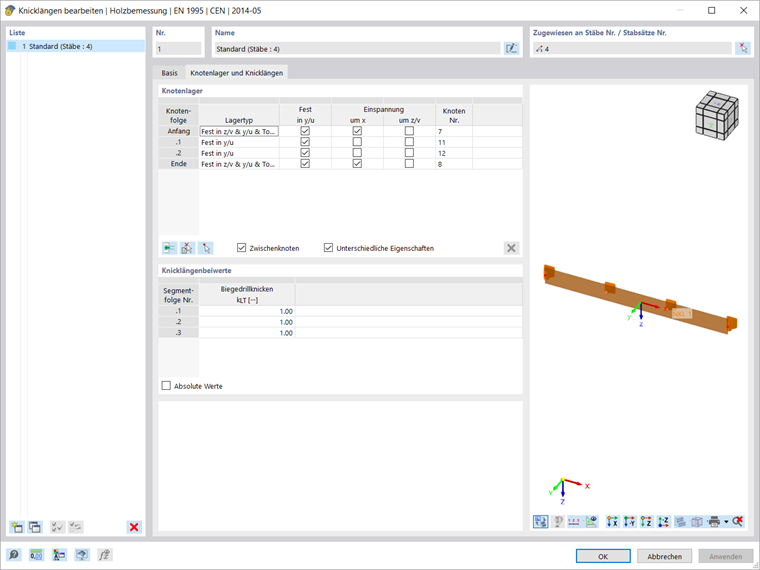Click kLT value 1.00 for segment .3

tap(247, 333)
